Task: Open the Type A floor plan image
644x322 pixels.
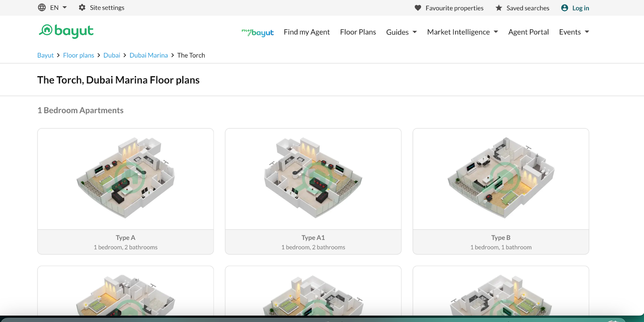Action: point(126,179)
